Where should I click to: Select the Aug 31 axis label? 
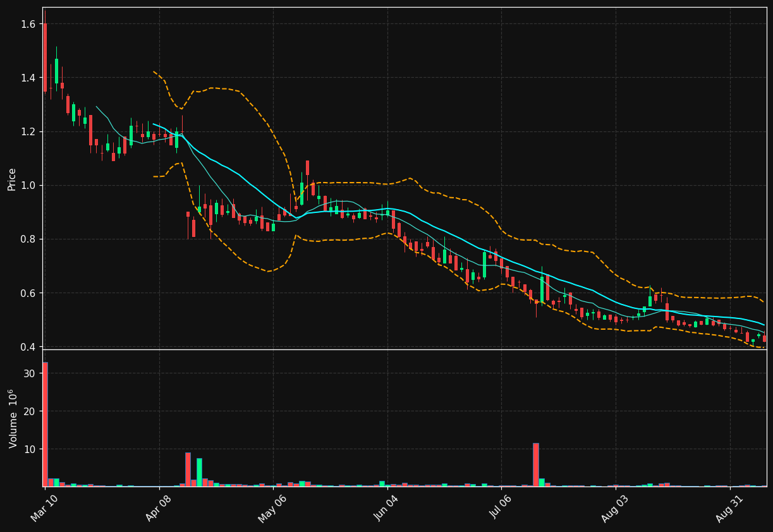pos(729,508)
